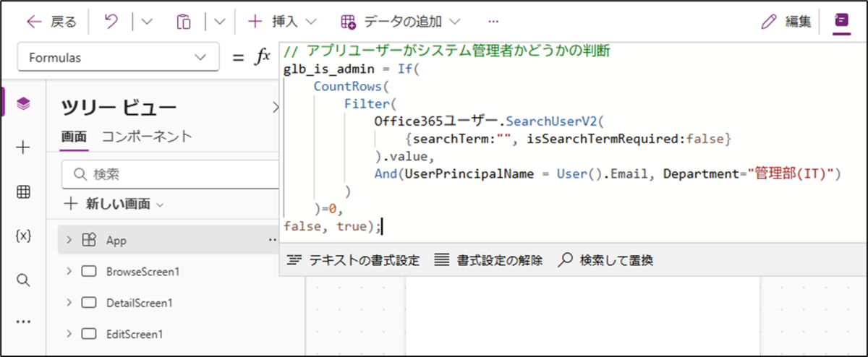Open the data table sidebar icon
This screenshot has width=868, height=357.
coord(23,192)
